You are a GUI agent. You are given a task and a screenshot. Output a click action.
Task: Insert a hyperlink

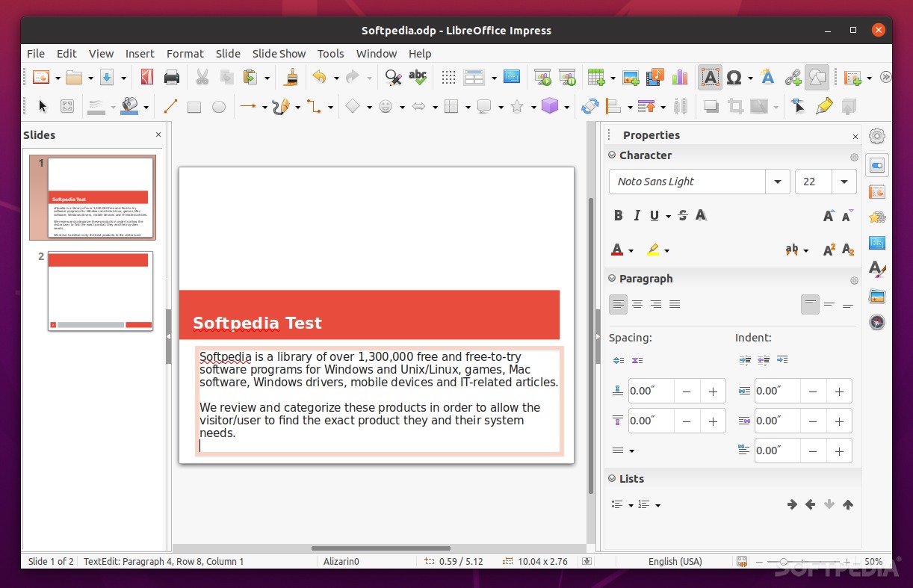point(793,77)
